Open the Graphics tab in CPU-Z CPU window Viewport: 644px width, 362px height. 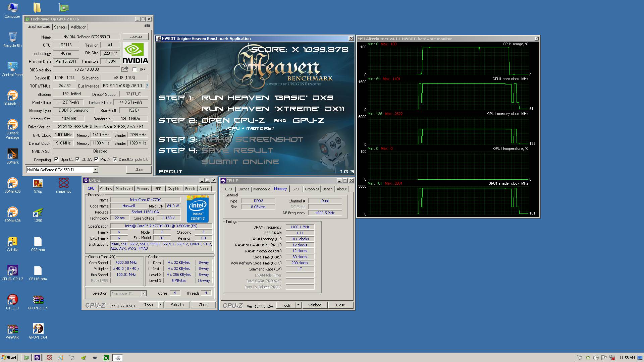tap(174, 189)
